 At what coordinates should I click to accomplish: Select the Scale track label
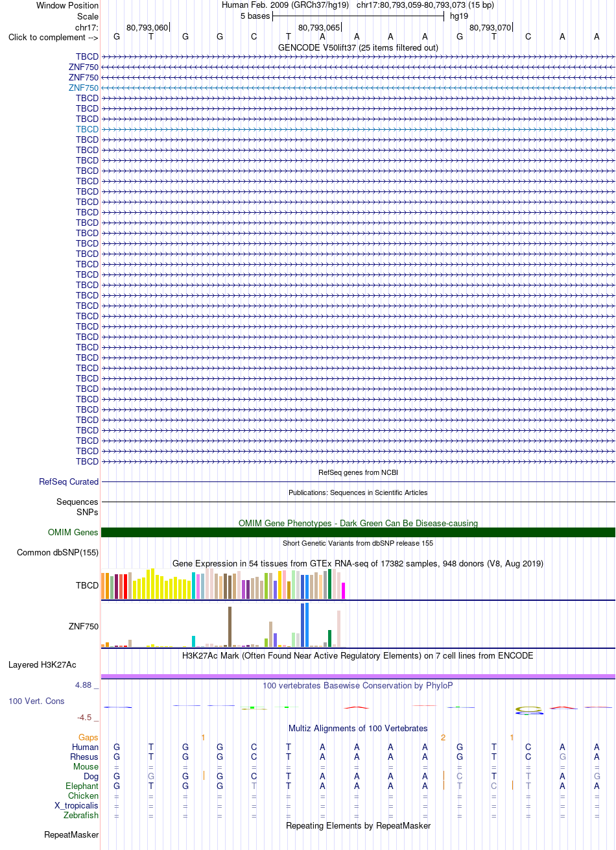[88, 16]
